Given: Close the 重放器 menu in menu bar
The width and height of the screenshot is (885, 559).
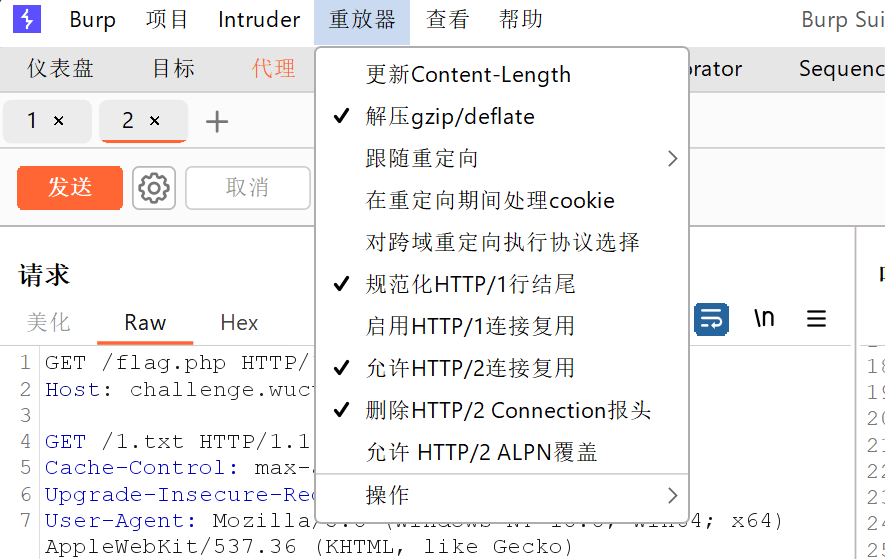Looking at the screenshot, I should 362,21.
